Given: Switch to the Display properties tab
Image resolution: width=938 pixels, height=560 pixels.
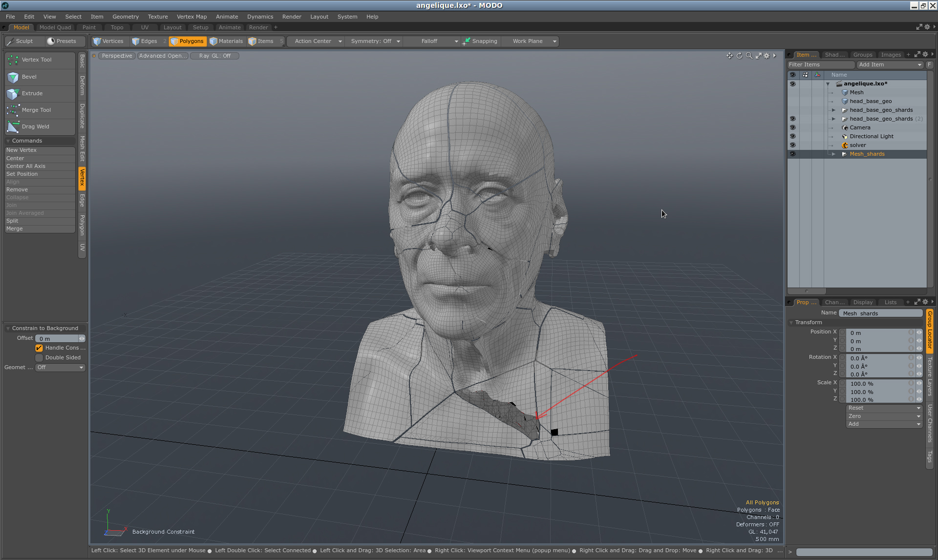Looking at the screenshot, I should (x=863, y=302).
